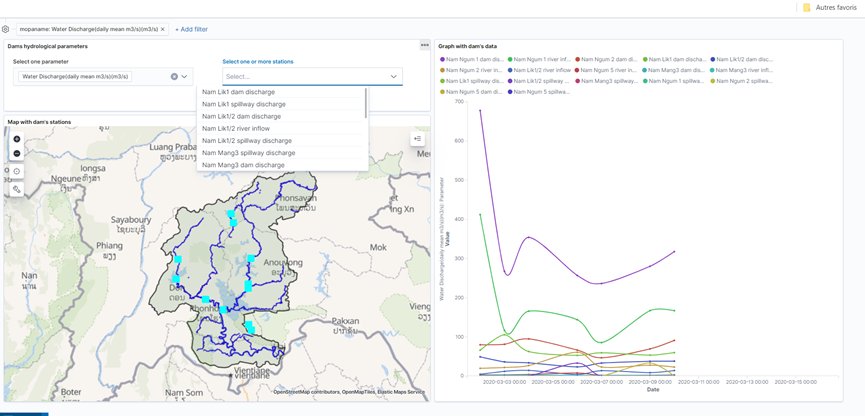This screenshot has width=865, height=416.
Task: Click the filter settings gear icon
Action: point(5,30)
